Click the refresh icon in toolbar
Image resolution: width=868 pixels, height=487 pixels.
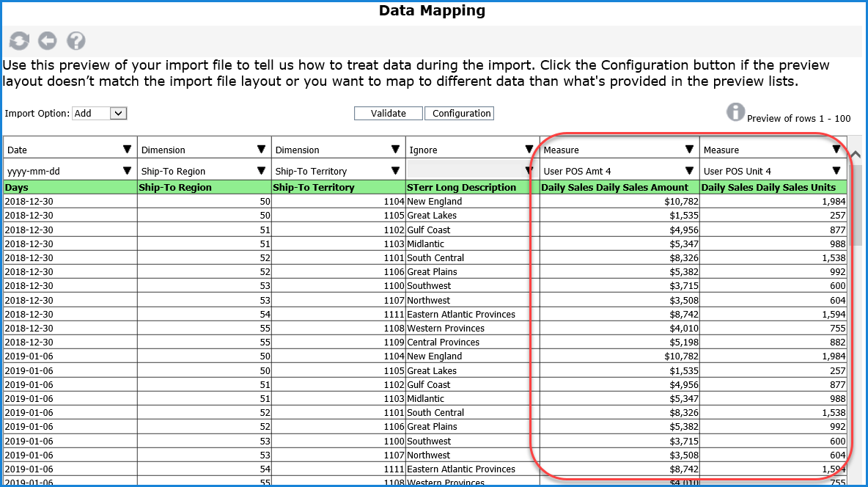click(x=19, y=40)
